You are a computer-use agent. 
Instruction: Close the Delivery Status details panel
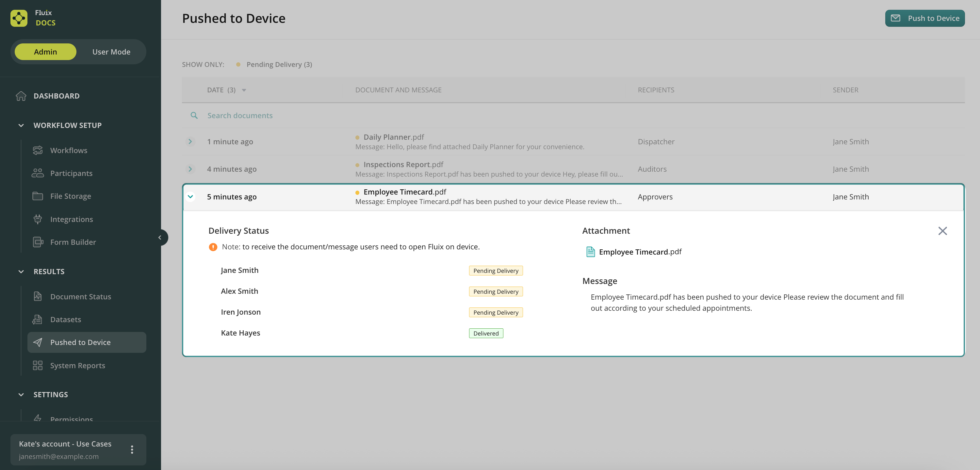(x=942, y=231)
